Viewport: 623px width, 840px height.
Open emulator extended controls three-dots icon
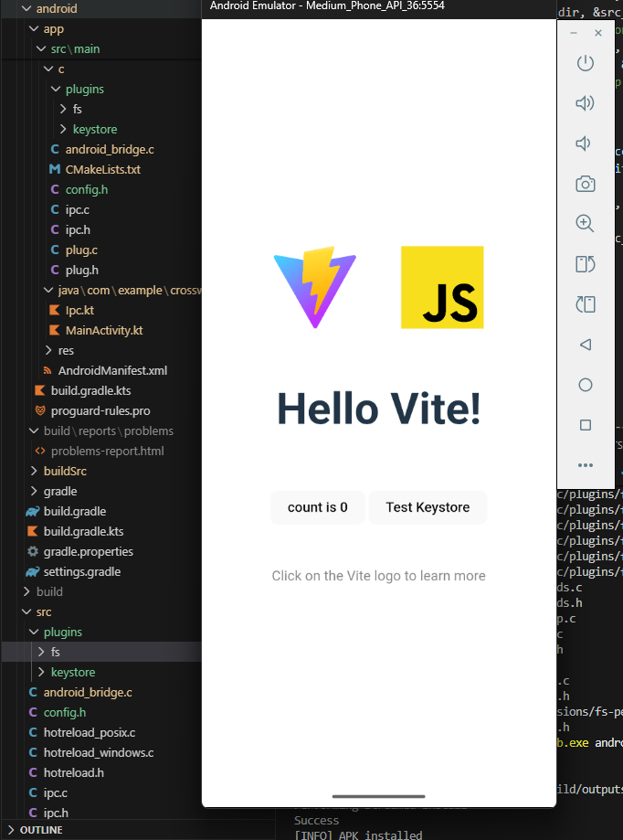tap(586, 465)
